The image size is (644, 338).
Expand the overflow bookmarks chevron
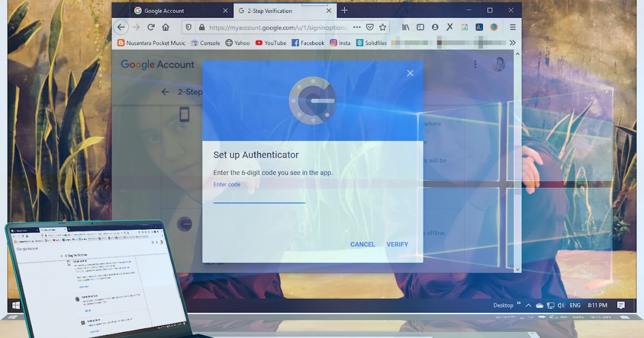[512, 42]
